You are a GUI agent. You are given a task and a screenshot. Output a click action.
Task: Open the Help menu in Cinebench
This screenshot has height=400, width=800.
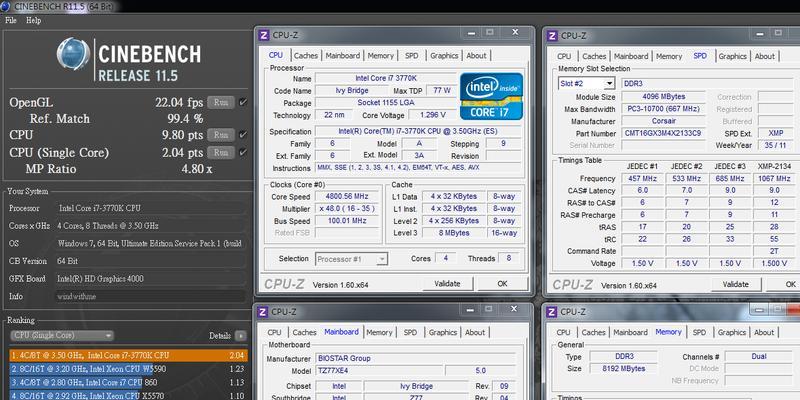(34, 20)
